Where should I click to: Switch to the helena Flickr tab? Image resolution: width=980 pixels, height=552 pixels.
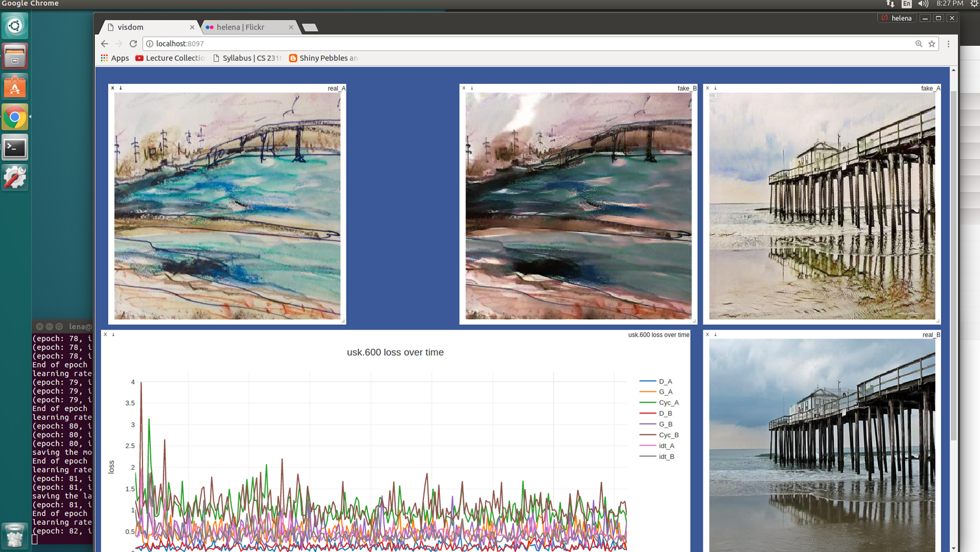(x=241, y=27)
